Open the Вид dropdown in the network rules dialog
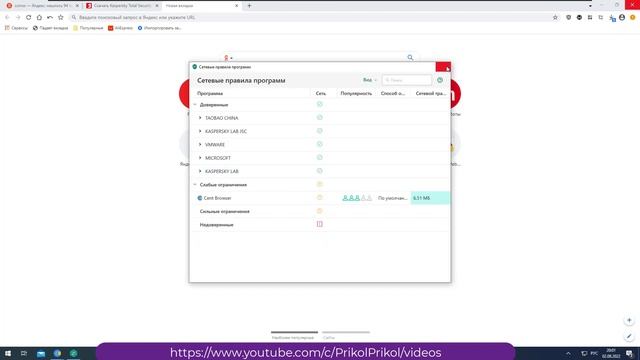Screen dimensions: 640x360 pyautogui.click(x=370, y=80)
